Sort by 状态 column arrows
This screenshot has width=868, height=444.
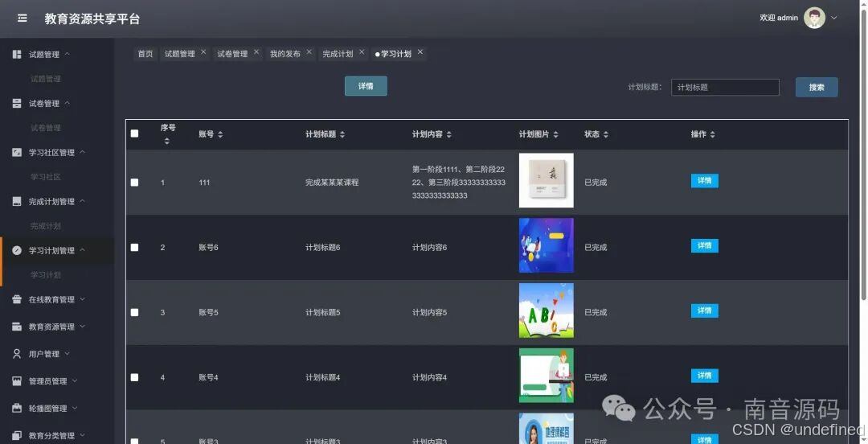(x=606, y=134)
